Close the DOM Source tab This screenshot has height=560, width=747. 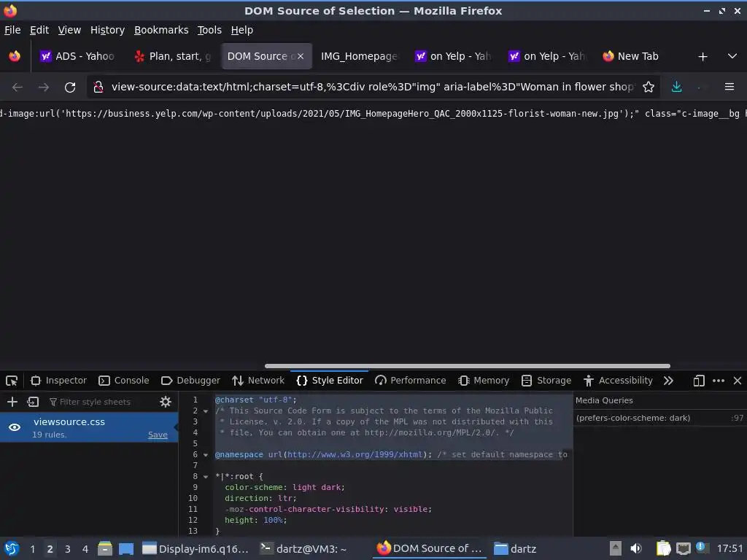(301, 56)
